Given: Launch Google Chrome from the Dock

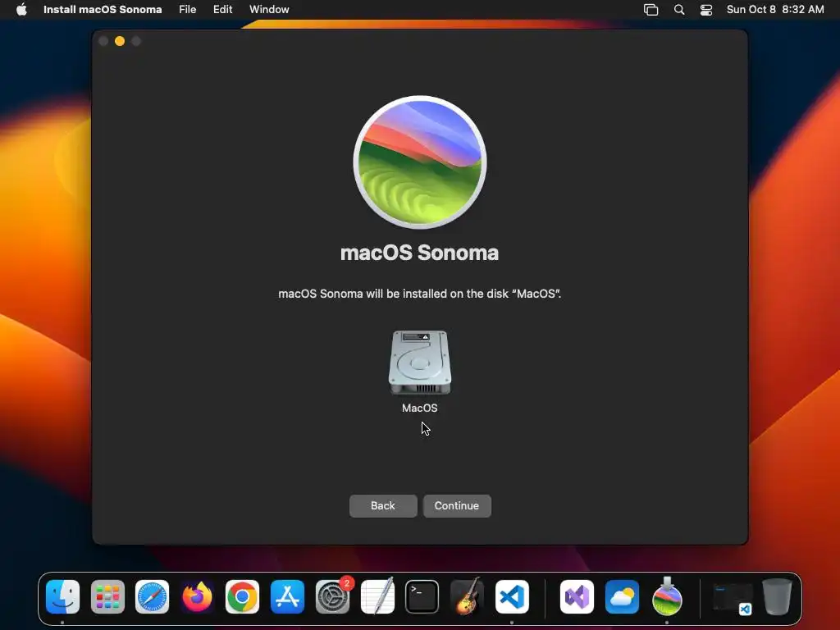Looking at the screenshot, I should [242, 597].
